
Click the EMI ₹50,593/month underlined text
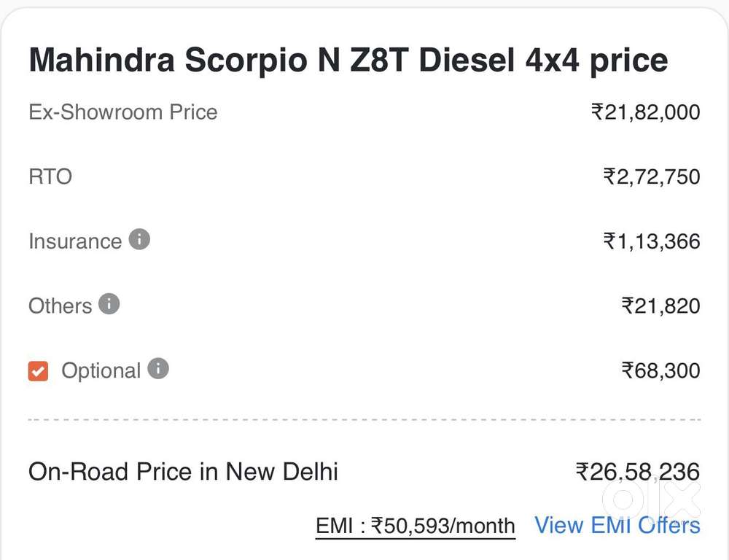[415, 525]
